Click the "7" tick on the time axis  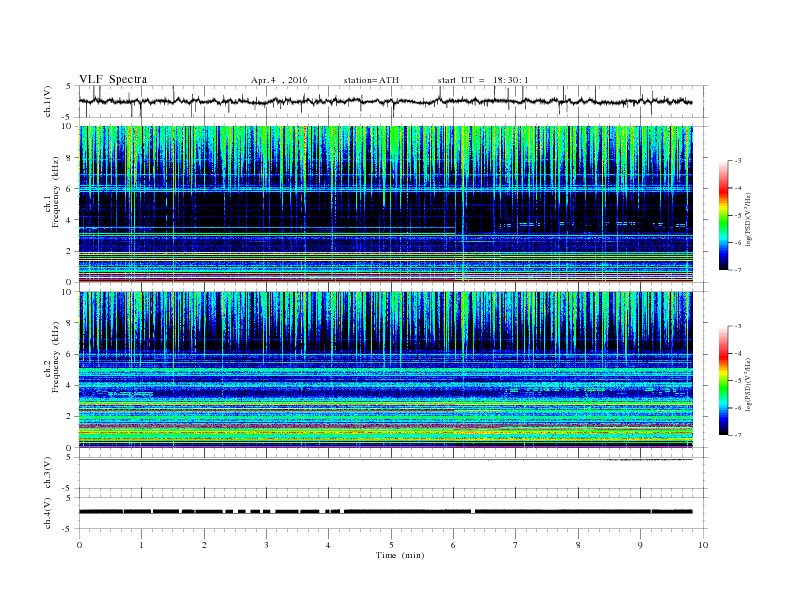click(515, 545)
